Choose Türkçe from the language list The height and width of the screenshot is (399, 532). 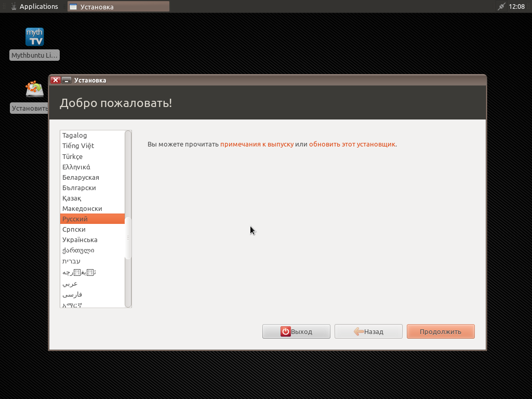[x=73, y=156]
